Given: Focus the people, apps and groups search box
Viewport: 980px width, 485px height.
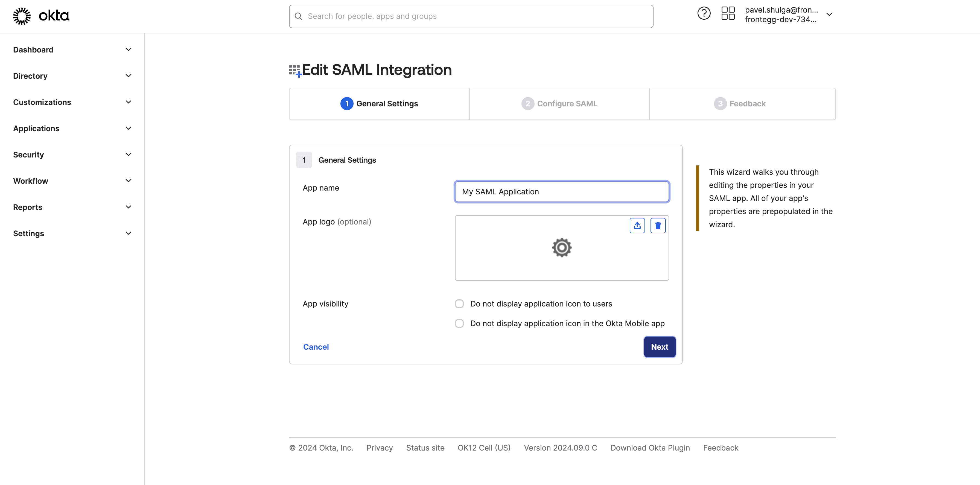Looking at the screenshot, I should 471,16.
